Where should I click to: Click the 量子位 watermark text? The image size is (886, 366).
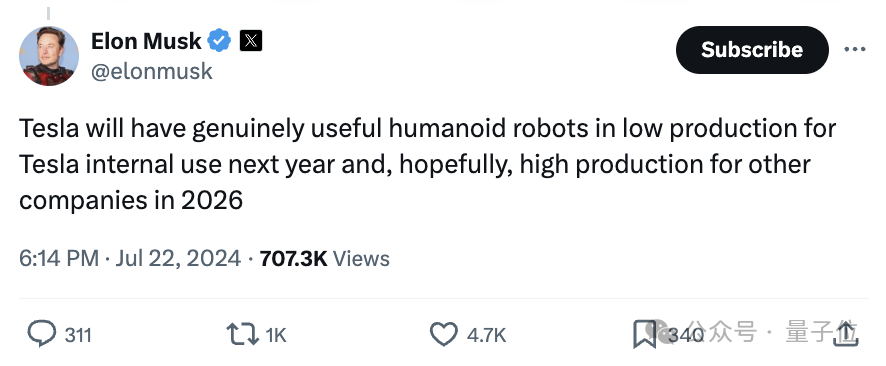822,332
